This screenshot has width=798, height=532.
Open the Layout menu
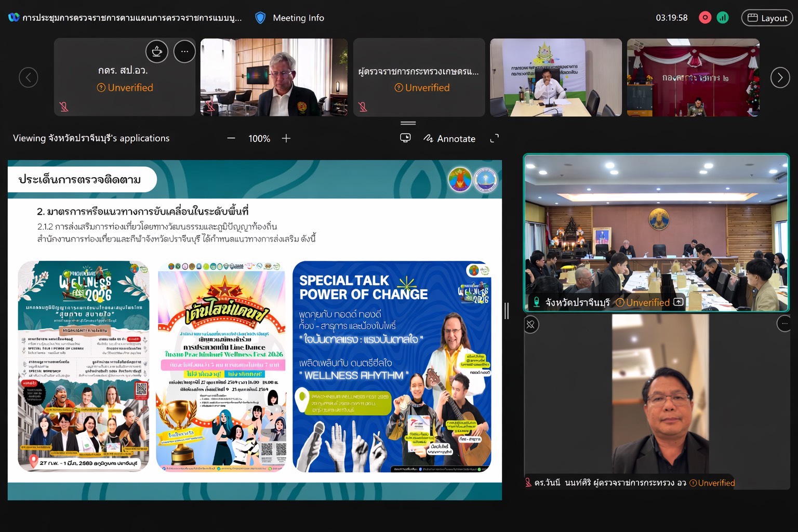(767, 18)
